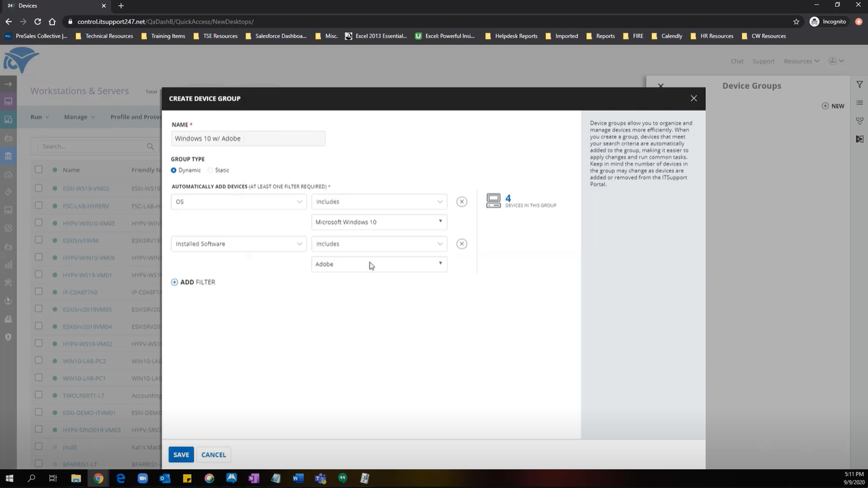Remove the Installed Software filter
Image resolution: width=868 pixels, height=488 pixels.
[461, 244]
